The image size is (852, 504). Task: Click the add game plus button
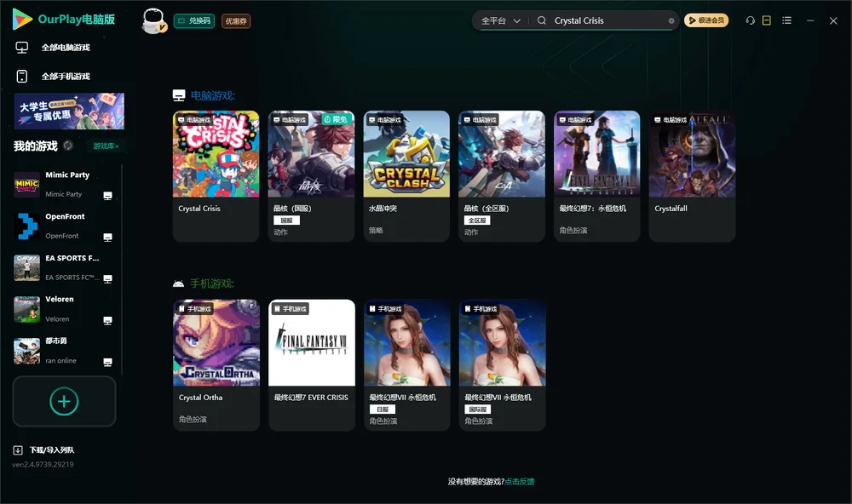tap(64, 401)
